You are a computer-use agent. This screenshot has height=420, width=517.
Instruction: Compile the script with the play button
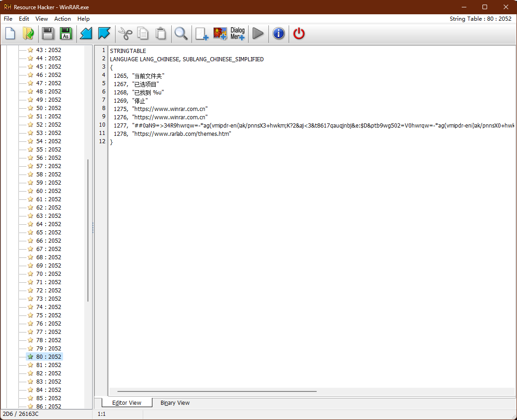(258, 34)
